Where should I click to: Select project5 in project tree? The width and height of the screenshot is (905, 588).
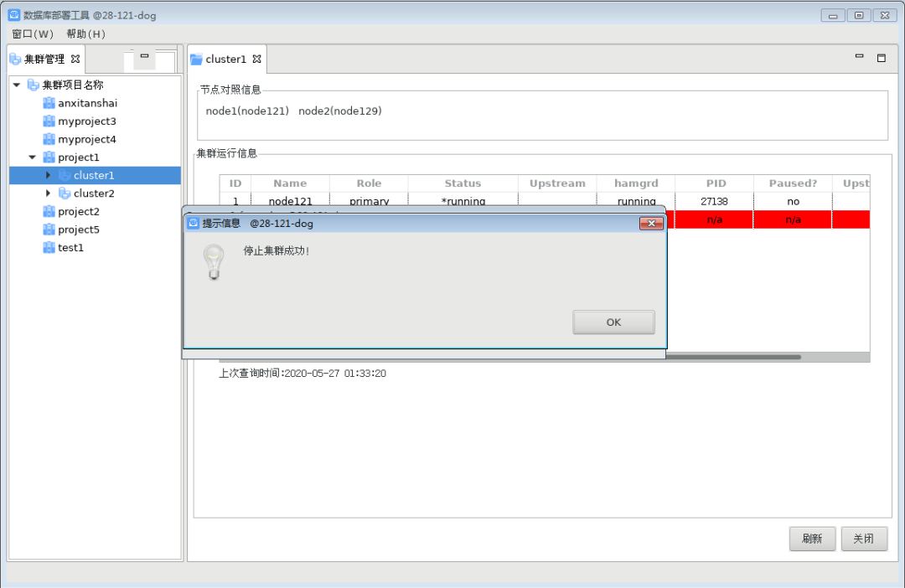coord(79,230)
